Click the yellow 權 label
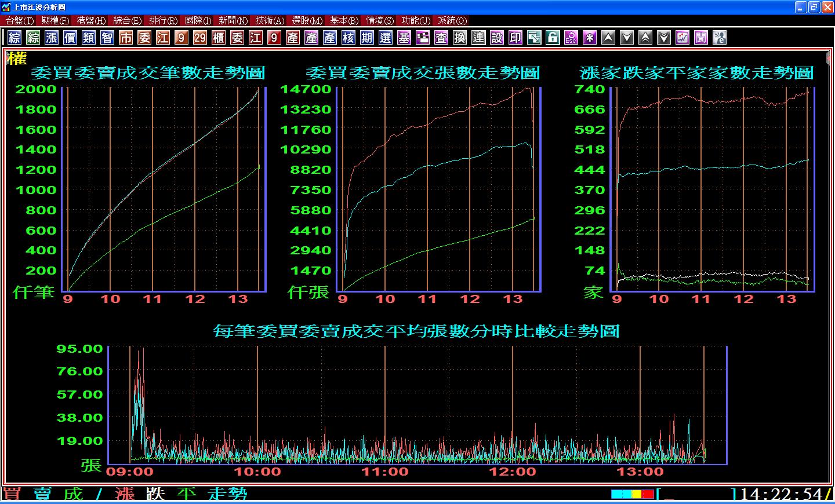This screenshot has width=835, height=504. [x=17, y=59]
